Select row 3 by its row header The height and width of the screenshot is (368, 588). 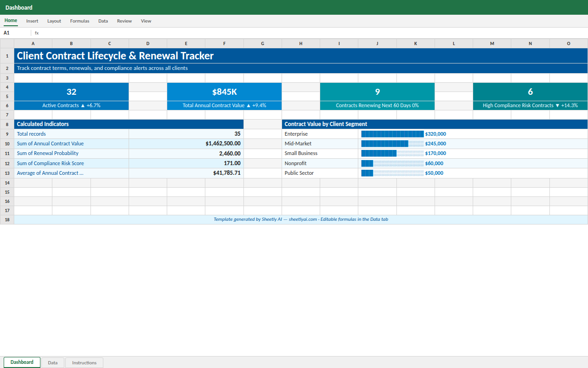tap(7, 78)
